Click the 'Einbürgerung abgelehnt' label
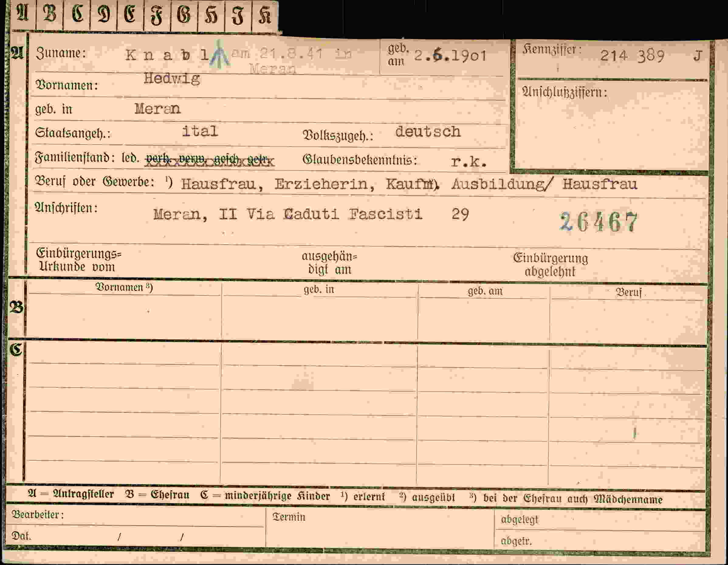Image resolution: width=728 pixels, height=565 pixels. (x=550, y=265)
